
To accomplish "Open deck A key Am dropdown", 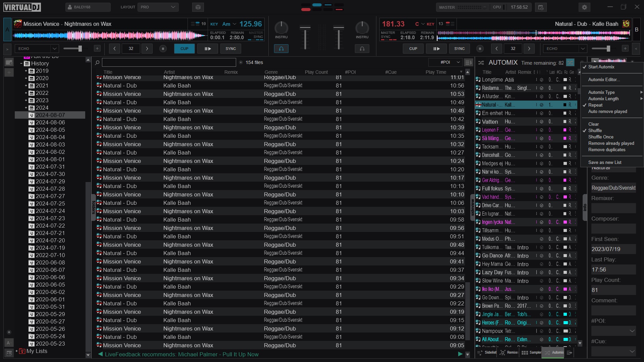I will (x=229, y=24).
